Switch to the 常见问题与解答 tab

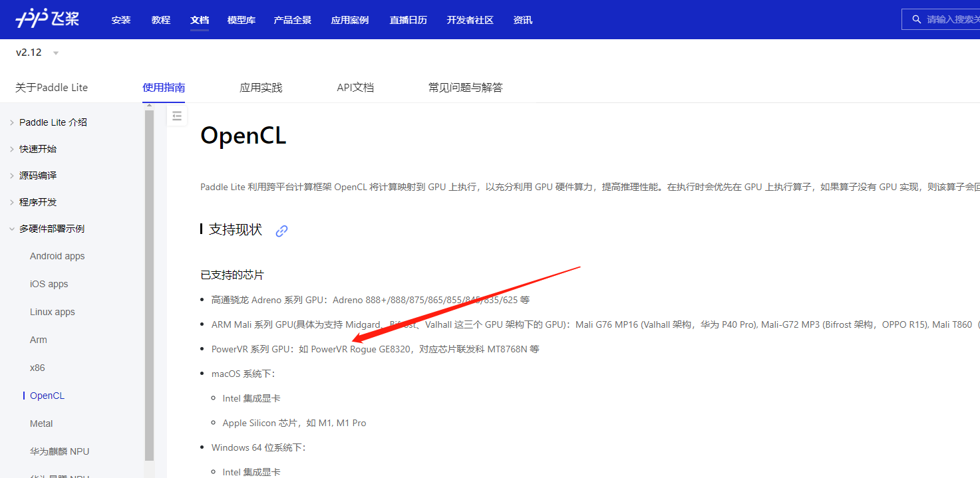(x=466, y=88)
